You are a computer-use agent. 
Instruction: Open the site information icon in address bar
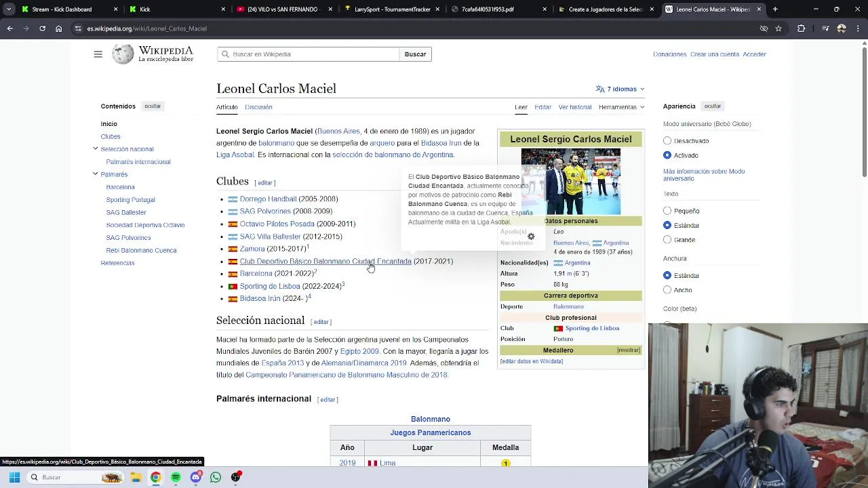click(78, 28)
